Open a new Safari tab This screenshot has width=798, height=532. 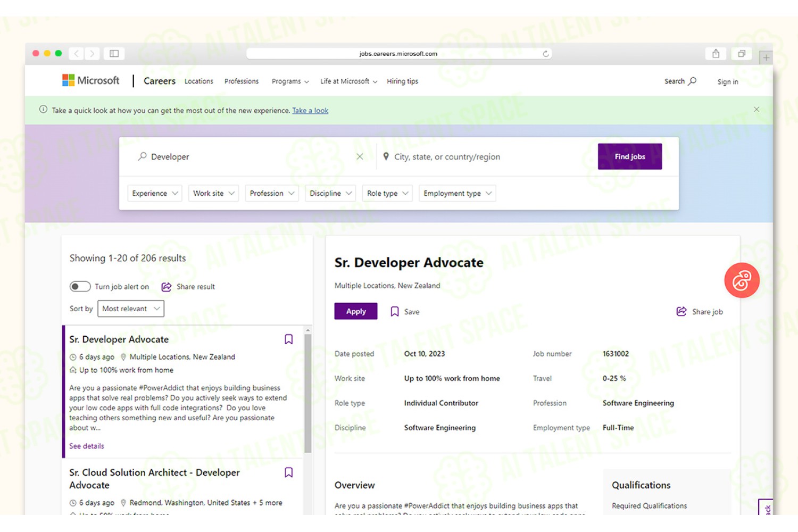pos(766,57)
